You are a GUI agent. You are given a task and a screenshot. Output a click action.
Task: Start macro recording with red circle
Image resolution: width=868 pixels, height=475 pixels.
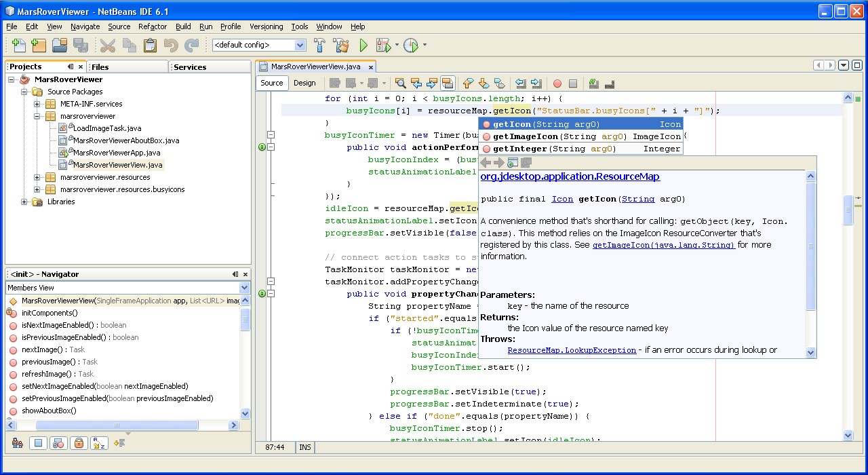tap(557, 83)
